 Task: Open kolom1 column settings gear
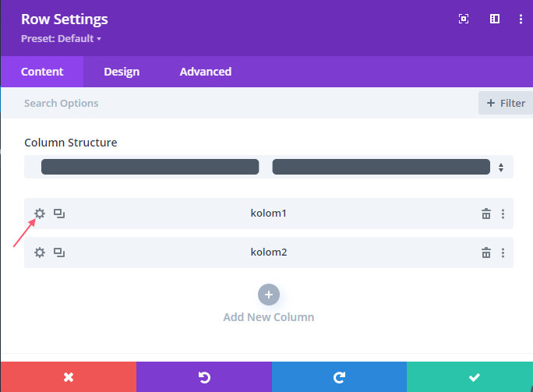point(40,214)
